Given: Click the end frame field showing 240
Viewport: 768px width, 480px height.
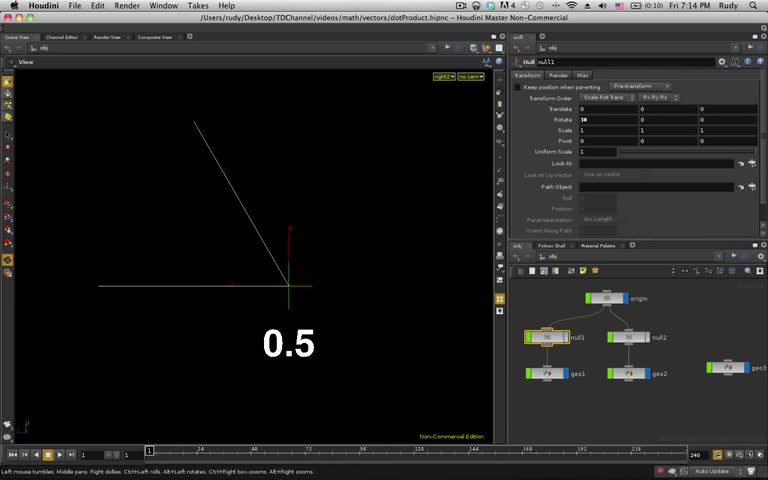Looking at the screenshot, I should tap(699, 455).
